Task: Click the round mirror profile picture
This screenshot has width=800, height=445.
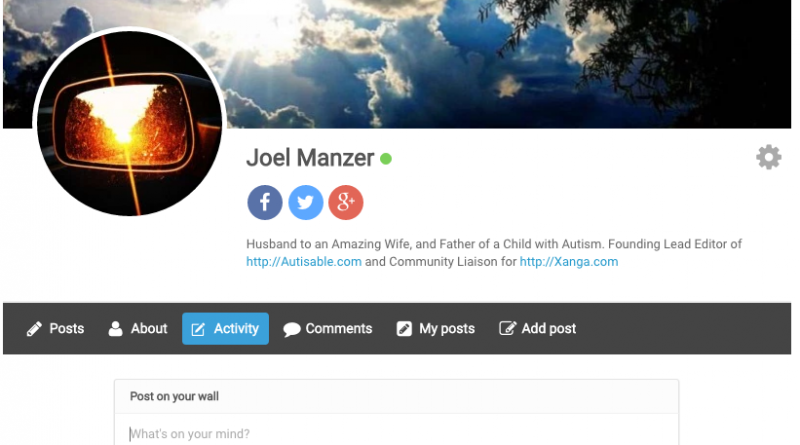Action: (x=130, y=123)
